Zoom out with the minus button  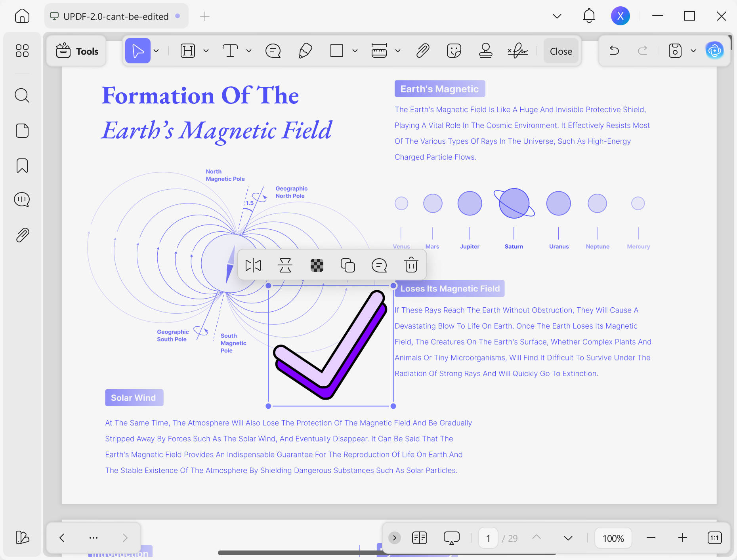click(x=651, y=538)
